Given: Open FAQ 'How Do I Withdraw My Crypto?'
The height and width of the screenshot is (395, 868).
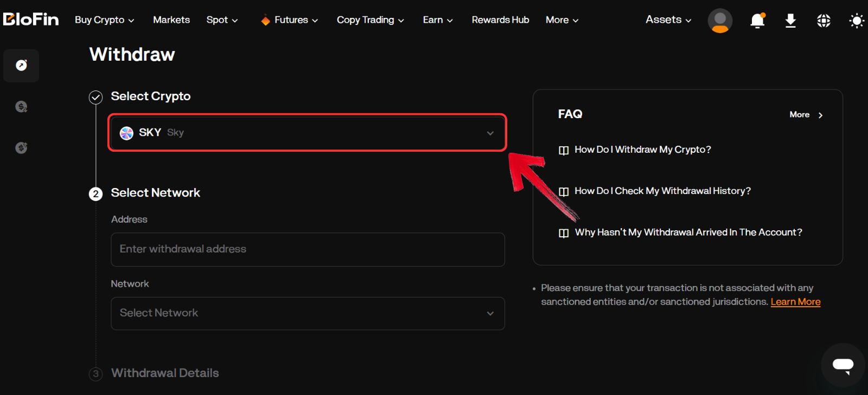Looking at the screenshot, I should (642, 150).
